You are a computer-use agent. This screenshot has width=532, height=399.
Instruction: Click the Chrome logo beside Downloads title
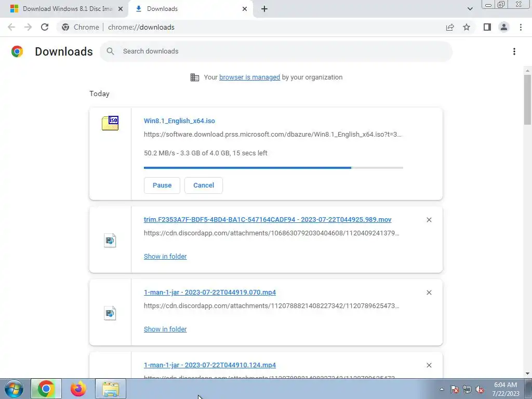point(17,51)
